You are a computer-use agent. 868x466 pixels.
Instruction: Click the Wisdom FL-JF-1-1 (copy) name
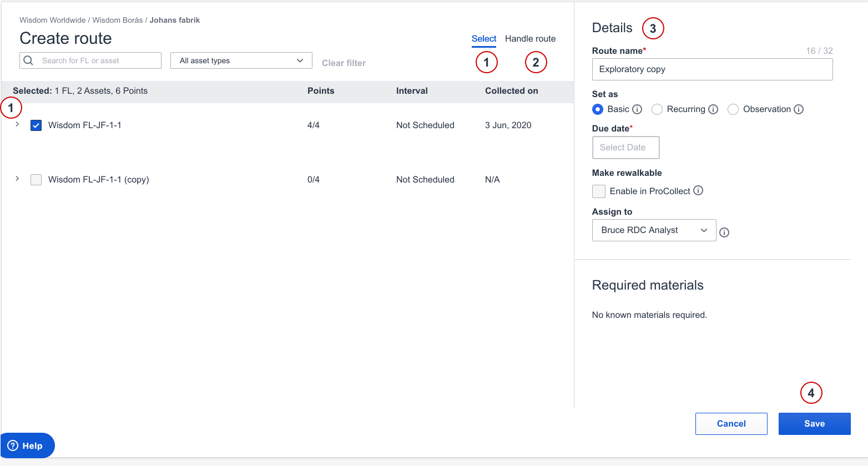pyautogui.click(x=99, y=180)
